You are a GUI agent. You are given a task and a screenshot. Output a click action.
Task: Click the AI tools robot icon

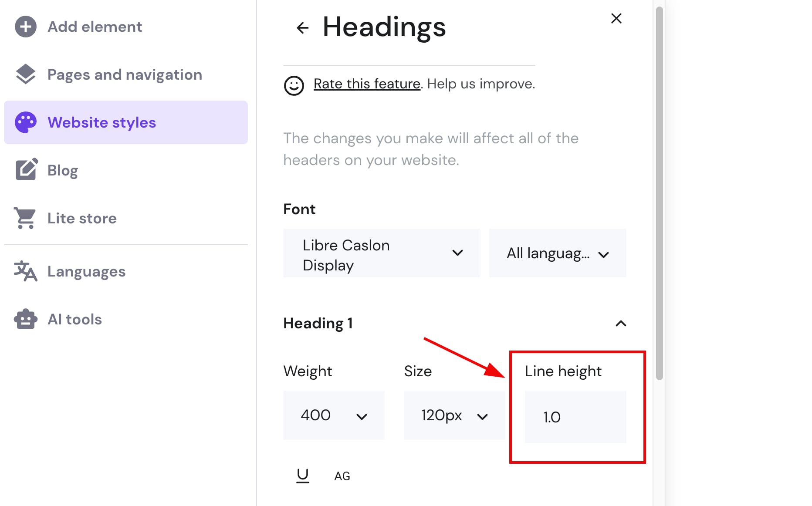point(26,319)
